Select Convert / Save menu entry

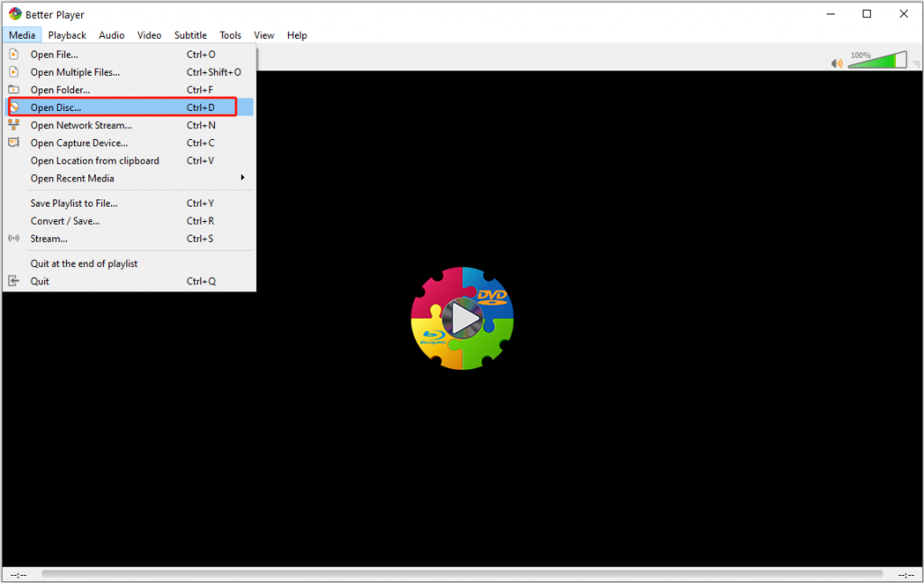pyautogui.click(x=65, y=221)
